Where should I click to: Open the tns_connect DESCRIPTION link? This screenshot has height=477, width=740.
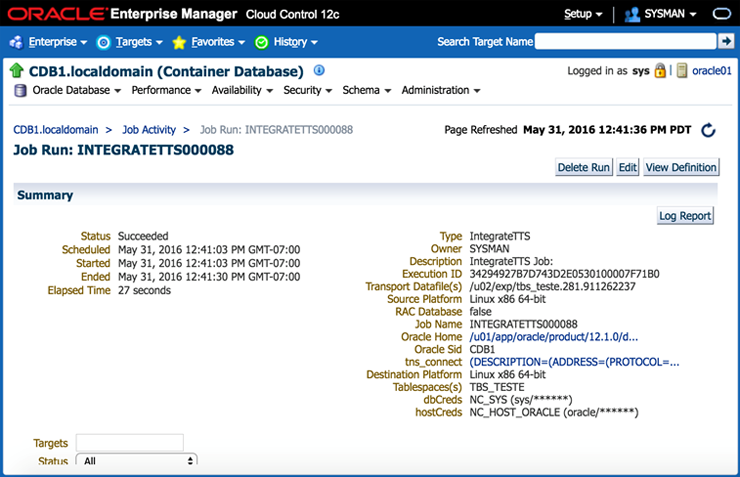[x=574, y=362]
